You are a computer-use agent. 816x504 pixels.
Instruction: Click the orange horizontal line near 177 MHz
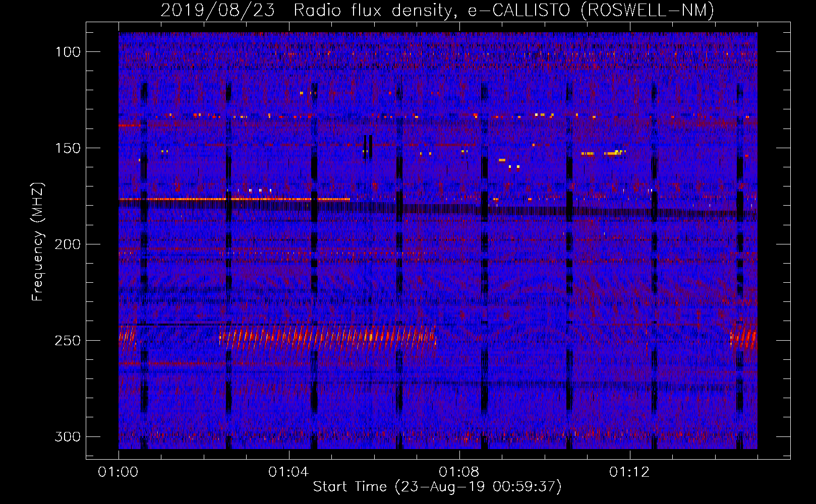pos(235,199)
